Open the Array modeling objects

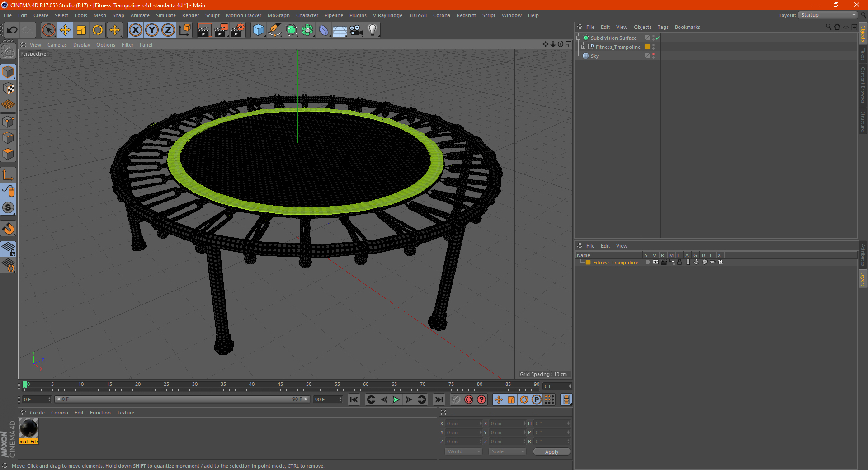(307, 30)
